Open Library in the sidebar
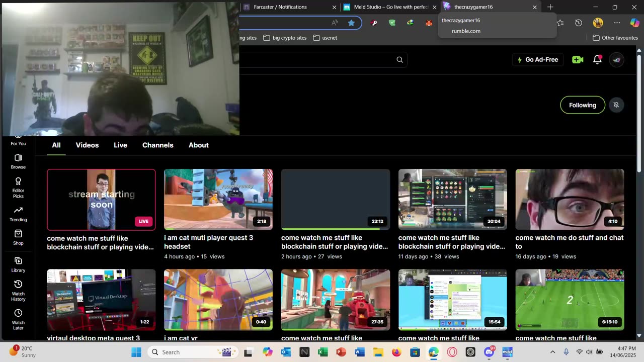This screenshot has height=362, width=644. click(18, 264)
